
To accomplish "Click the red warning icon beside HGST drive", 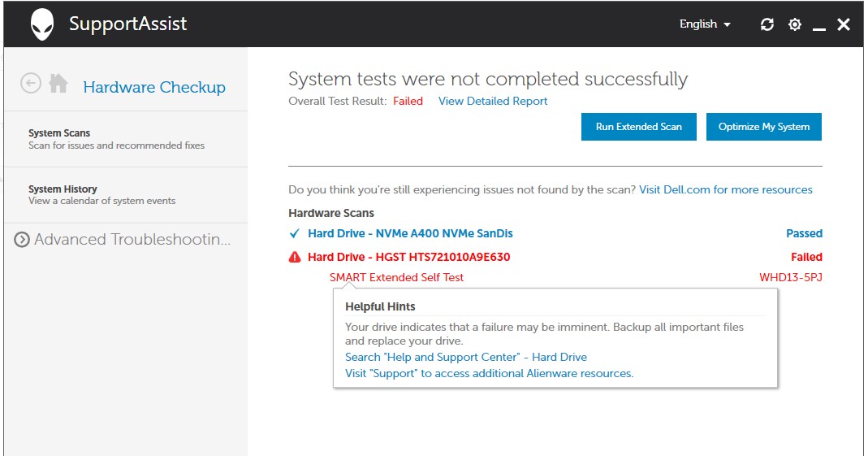I will tap(295, 257).
